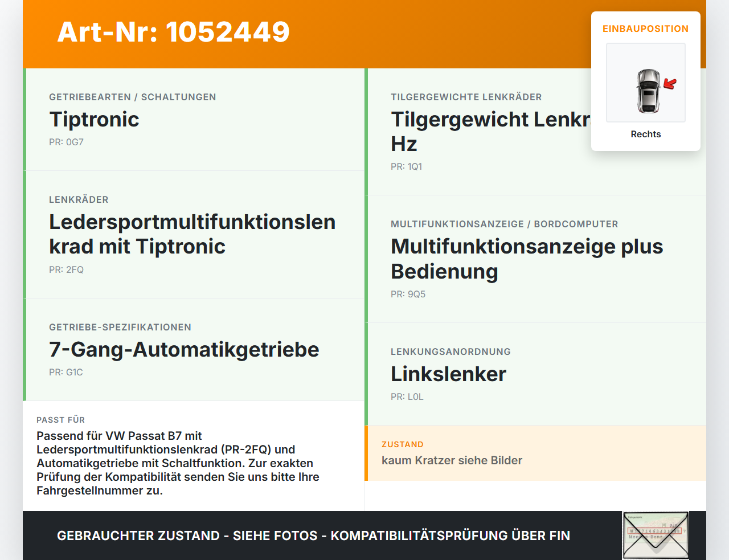
Task: Select 7-Gang-Automatikgetriebe heading
Action: (x=184, y=349)
